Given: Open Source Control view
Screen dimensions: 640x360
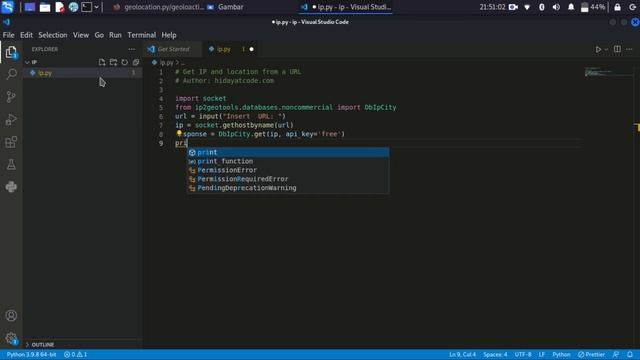Looking at the screenshot, I should pos(11,97).
